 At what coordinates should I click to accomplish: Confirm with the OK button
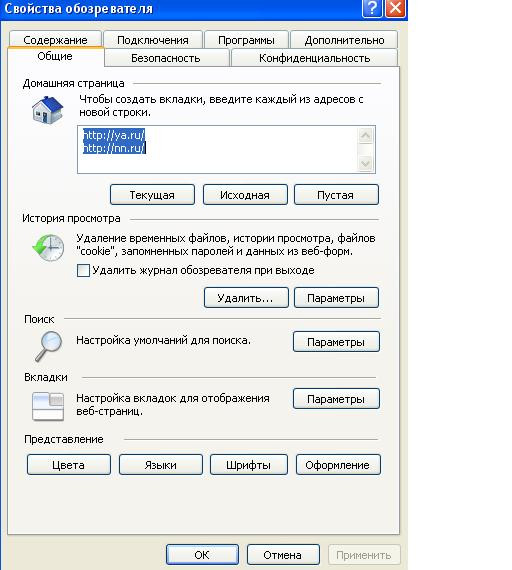tap(202, 555)
